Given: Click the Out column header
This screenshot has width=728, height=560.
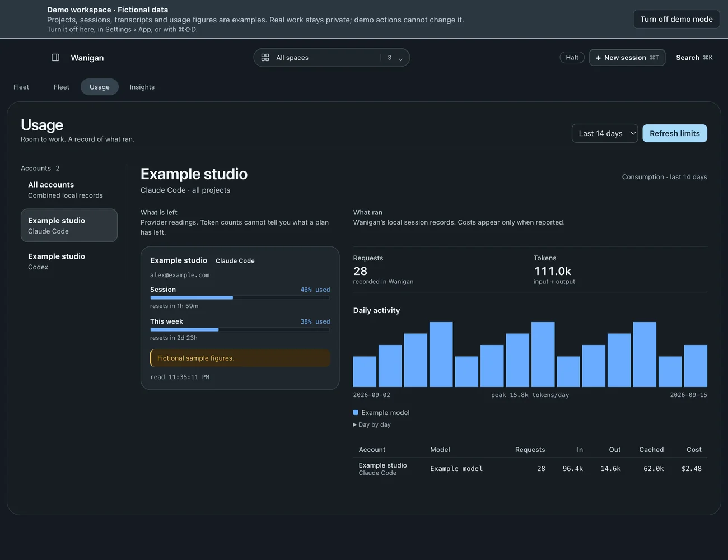Looking at the screenshot, I should click(615, 450).
